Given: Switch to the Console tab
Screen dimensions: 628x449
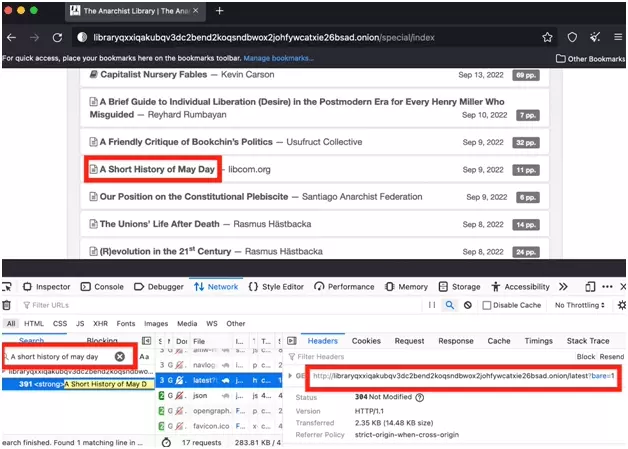Looking at the screenshot, I should pos(104,286).
